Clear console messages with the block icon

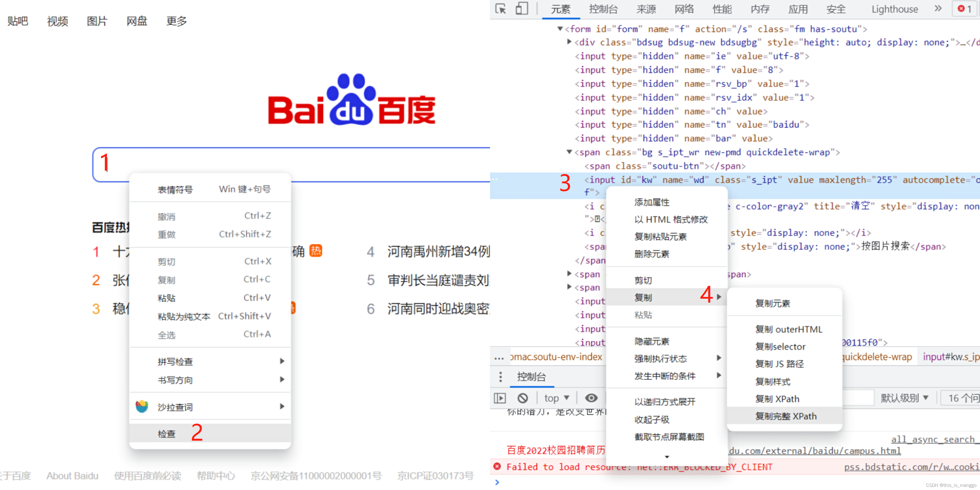pyautogui.click(x=523, y=398)
